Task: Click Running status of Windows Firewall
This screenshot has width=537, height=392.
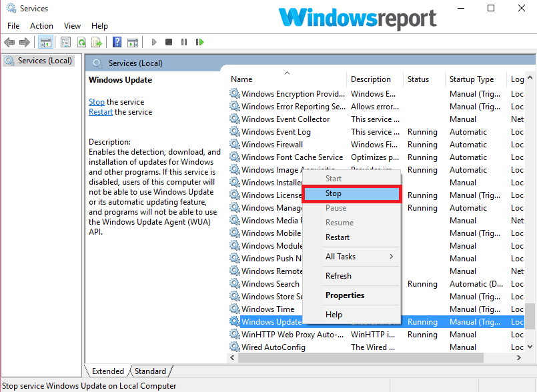Action: tap(422, 145)
